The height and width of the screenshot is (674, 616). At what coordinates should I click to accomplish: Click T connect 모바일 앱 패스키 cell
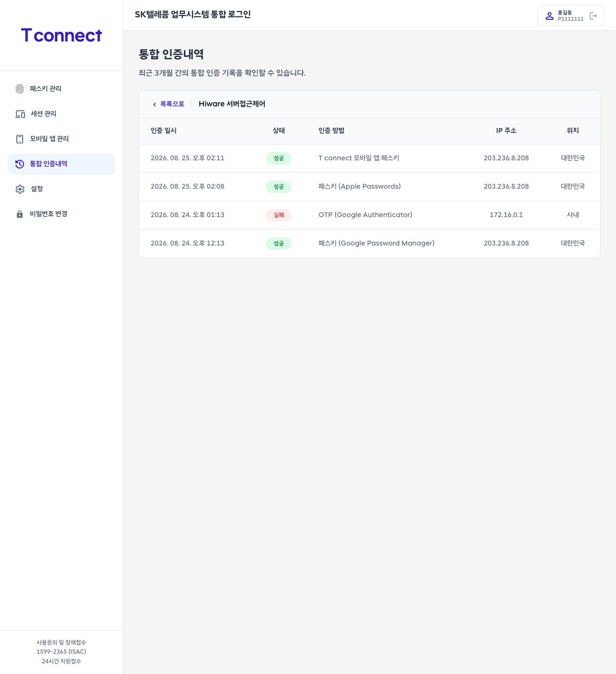pyautogui.click(x=359, y=158)
